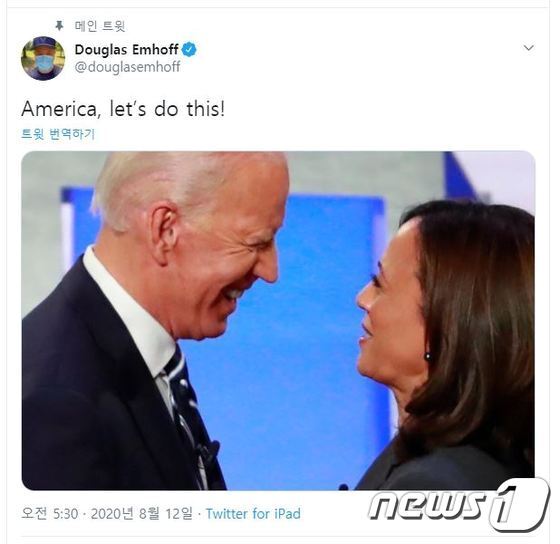Click the blue verified badge next to Douglas Emhoff

tap(189, 50)
